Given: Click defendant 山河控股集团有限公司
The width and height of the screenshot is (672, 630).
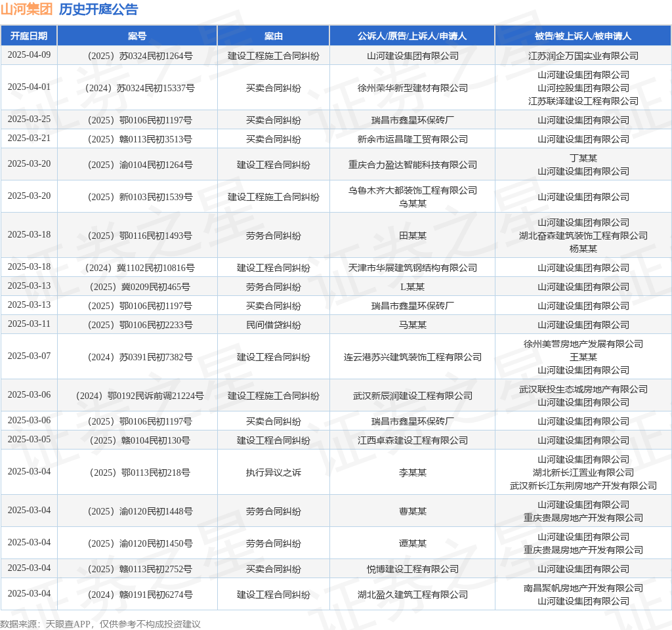Looking at the screenshot, I should coord(583,88).
